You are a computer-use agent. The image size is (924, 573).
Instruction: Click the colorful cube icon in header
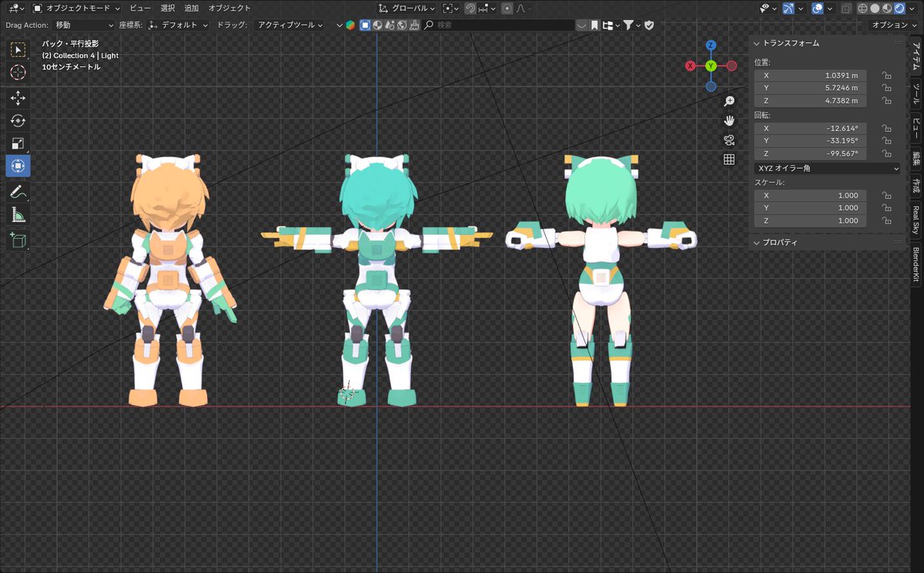click(x=350, y=25)
